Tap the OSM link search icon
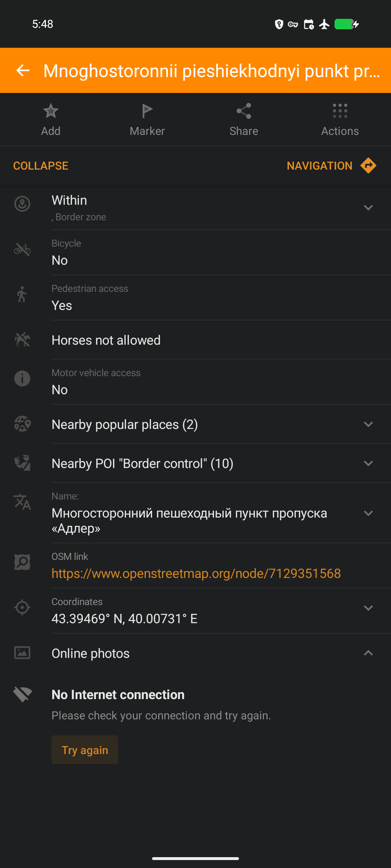This screenshot has width=391, height=868. [x=22, y=562]
